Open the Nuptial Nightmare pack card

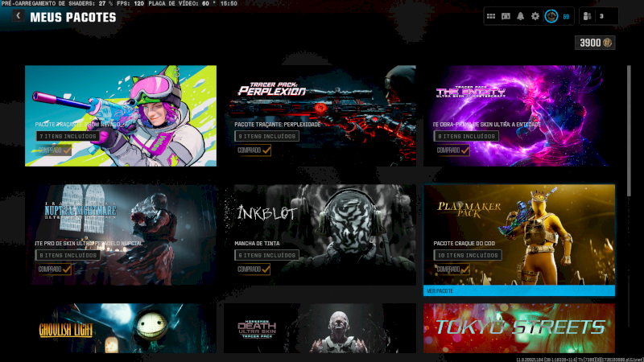[121, 235]
